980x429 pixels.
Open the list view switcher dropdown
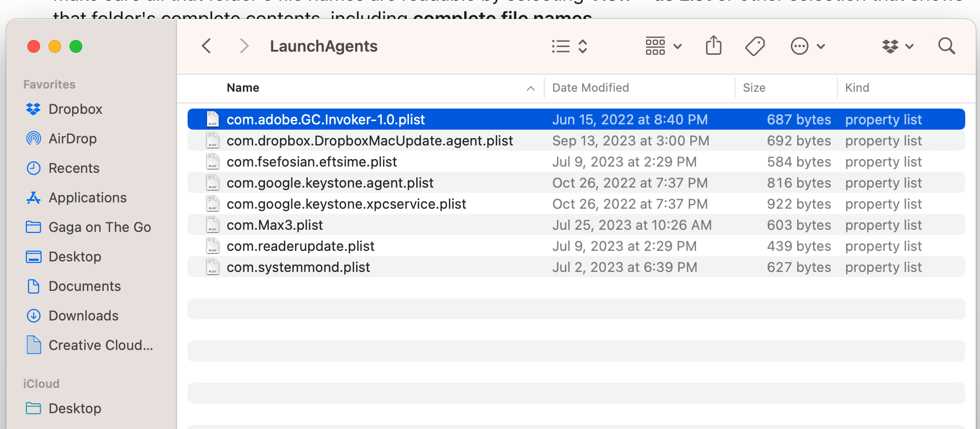click(x=569, y=46)
